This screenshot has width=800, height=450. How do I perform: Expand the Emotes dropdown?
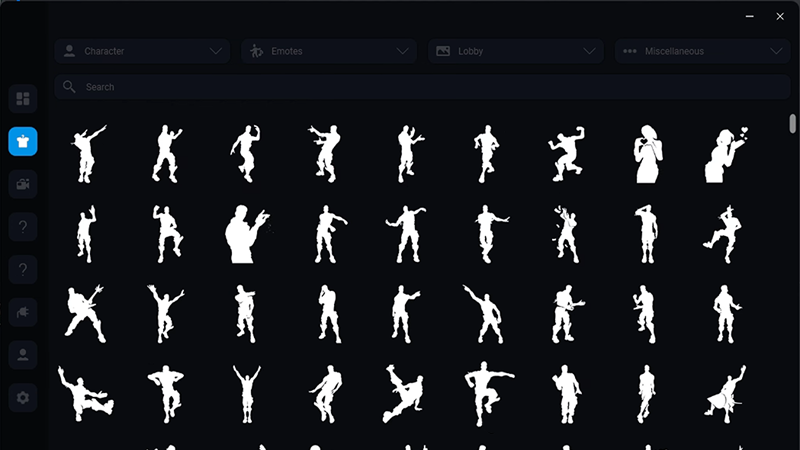point(329,51)
